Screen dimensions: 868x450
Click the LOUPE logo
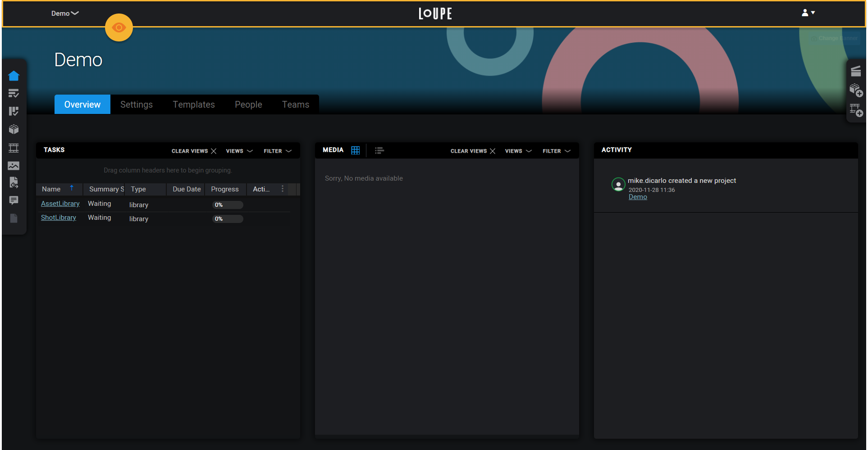435,14
